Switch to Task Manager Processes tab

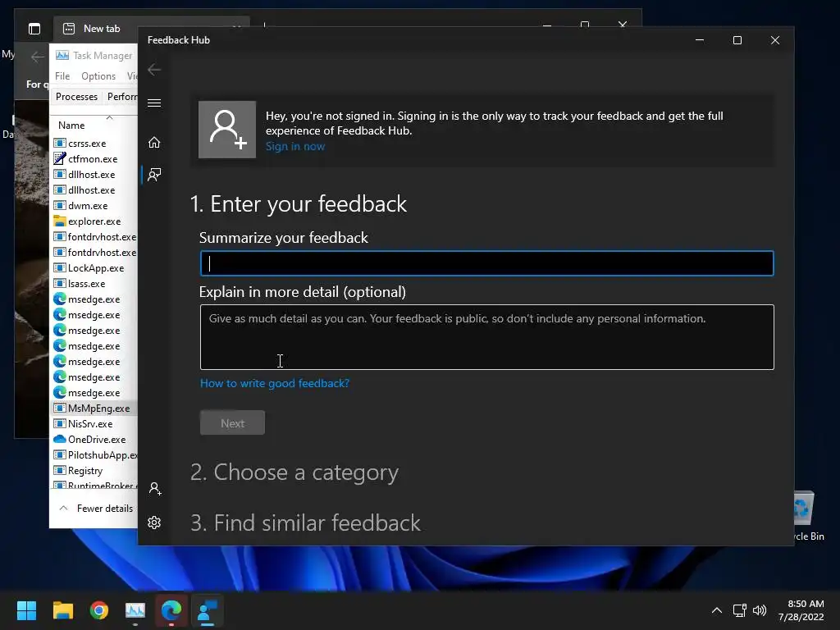tap(76, 97)
